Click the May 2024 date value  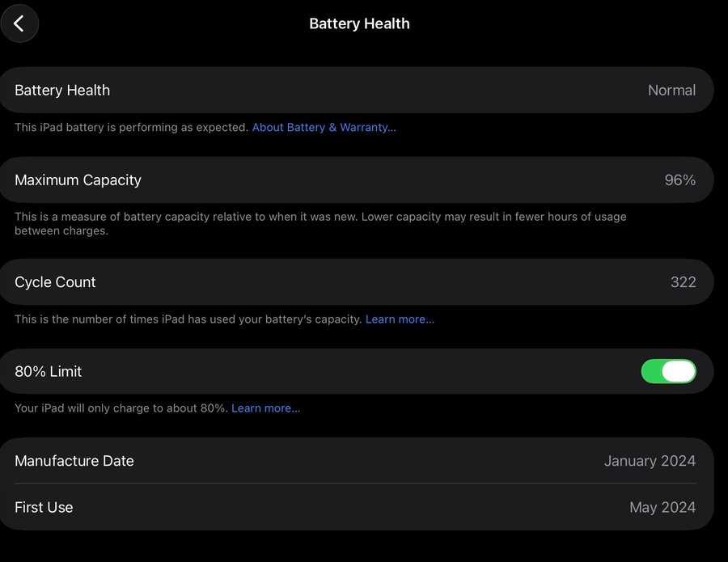click(662, 508)
